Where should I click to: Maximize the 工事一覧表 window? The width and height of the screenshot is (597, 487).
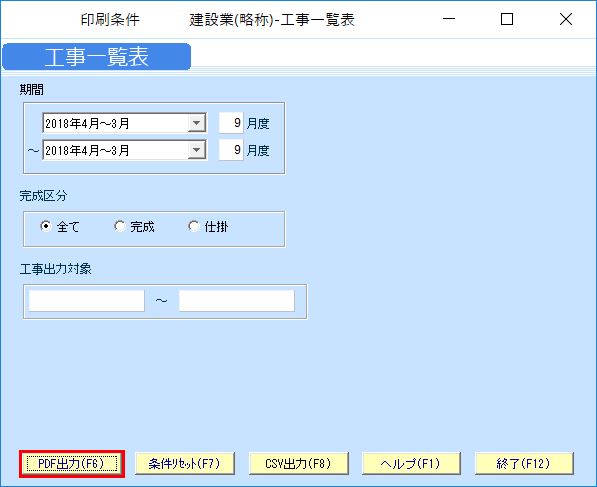click(x=507, y=19)
